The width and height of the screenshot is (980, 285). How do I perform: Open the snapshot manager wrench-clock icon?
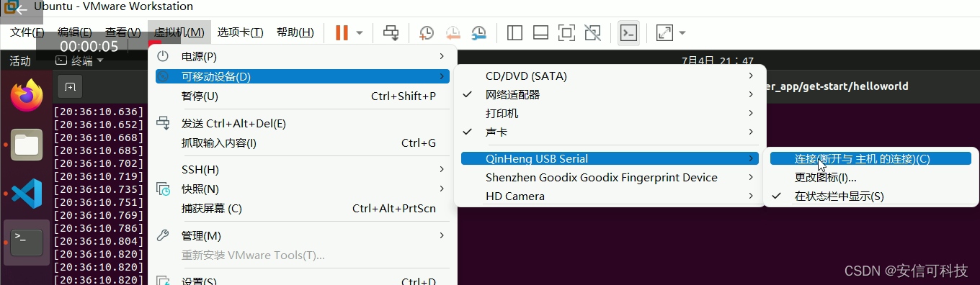click(x=478, y=32)
